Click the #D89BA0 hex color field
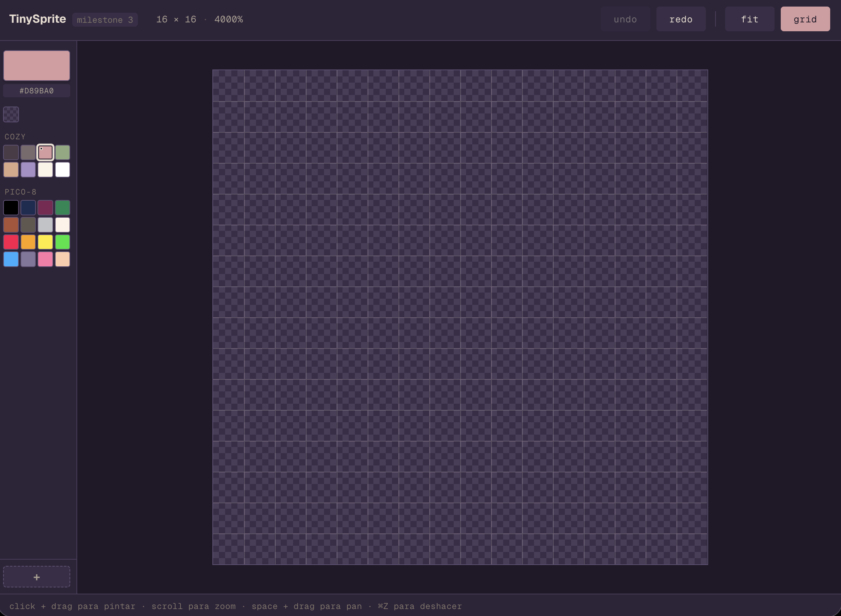The height and width of the screenshot is (616, 841). 37,91
